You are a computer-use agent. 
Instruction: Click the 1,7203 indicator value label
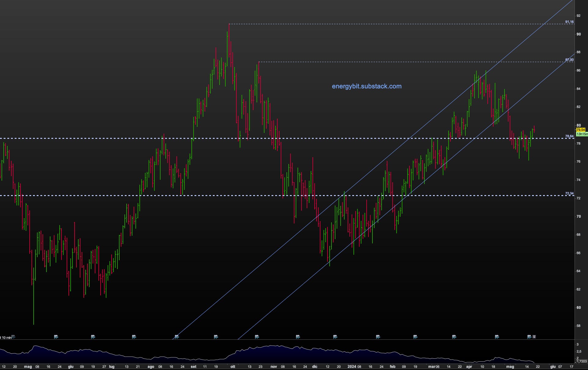[x=582, y=362]
